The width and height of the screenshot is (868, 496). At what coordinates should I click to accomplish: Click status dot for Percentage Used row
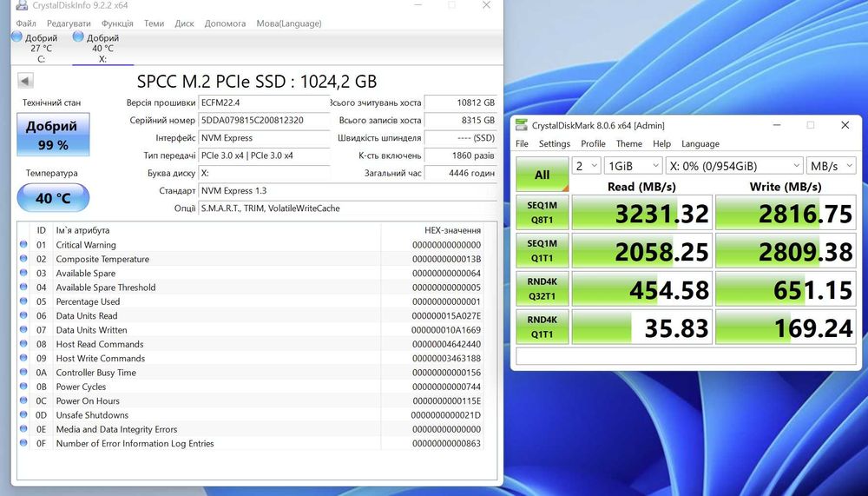(23, 301)
